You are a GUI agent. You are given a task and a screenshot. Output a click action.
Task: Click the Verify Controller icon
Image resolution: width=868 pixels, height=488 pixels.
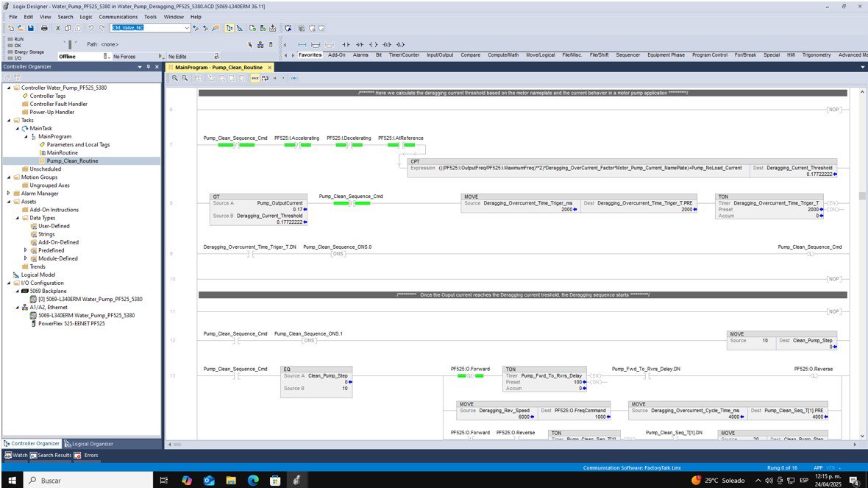point(263,28)
